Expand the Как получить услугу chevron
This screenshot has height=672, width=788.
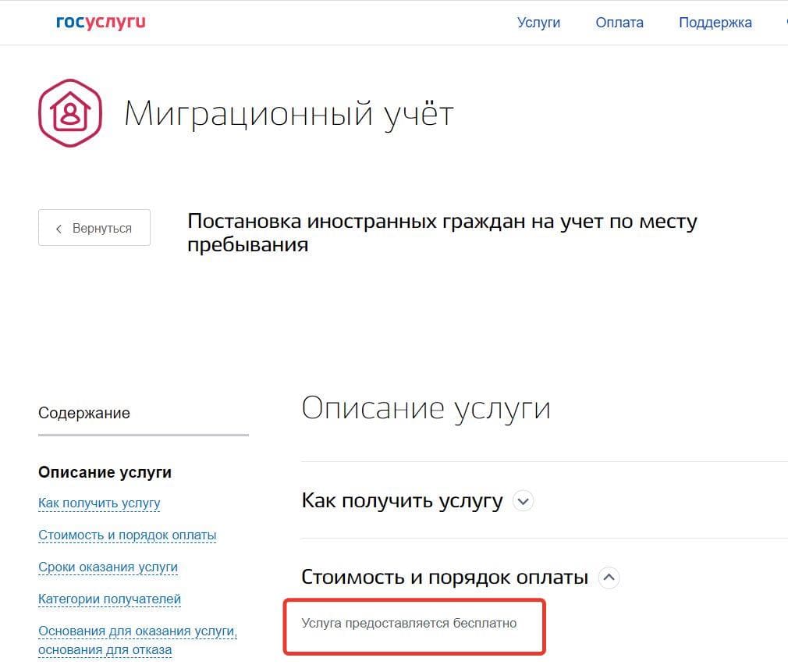tap(524, 501)
